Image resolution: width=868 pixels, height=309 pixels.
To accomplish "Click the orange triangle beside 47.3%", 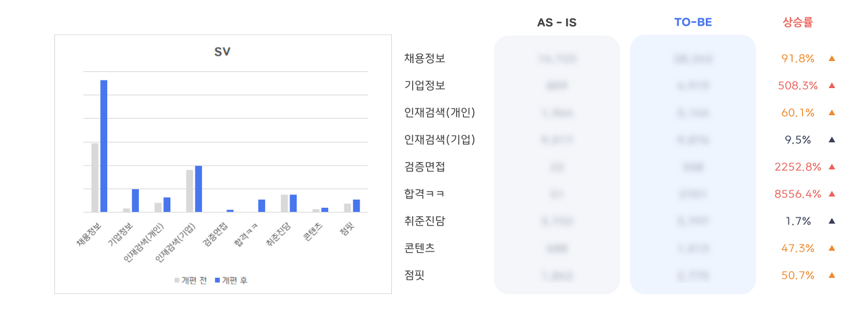I will click(831, 248).
